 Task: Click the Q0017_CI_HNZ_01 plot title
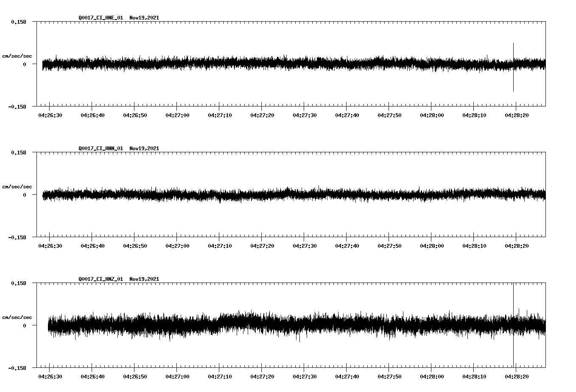coord(101,279)
